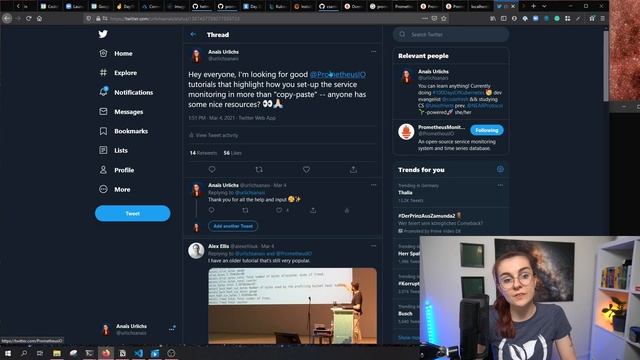The height and width of the screenshot is (360, 640).
Task: List all tabs dropdown arrow
Action: [544, 6]
